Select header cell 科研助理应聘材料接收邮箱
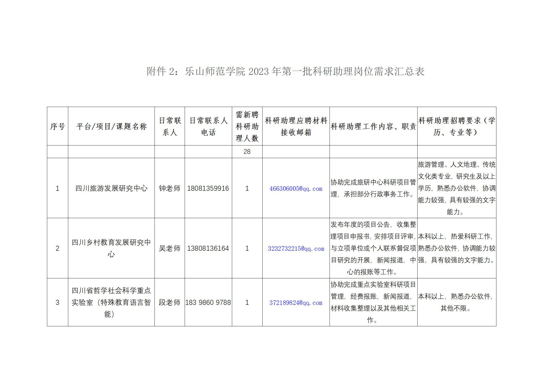The image size is (555, 392). pyautogui.click(x=296, y=126)
